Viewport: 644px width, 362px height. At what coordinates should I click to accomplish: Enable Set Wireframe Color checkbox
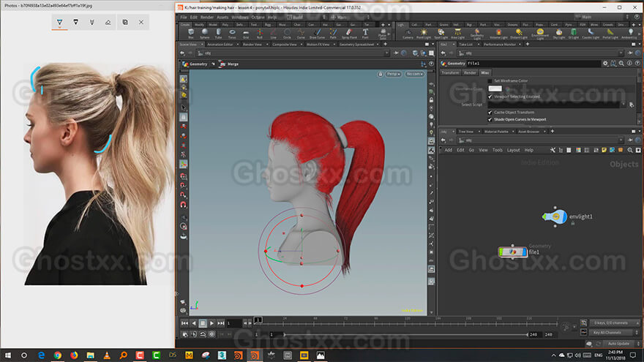[x=490, y=81]
